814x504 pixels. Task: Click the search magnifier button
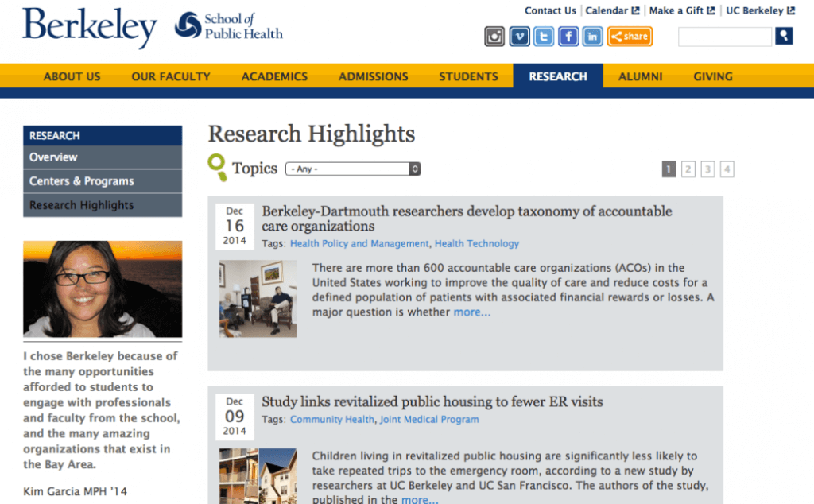click(x=784, y=36)
